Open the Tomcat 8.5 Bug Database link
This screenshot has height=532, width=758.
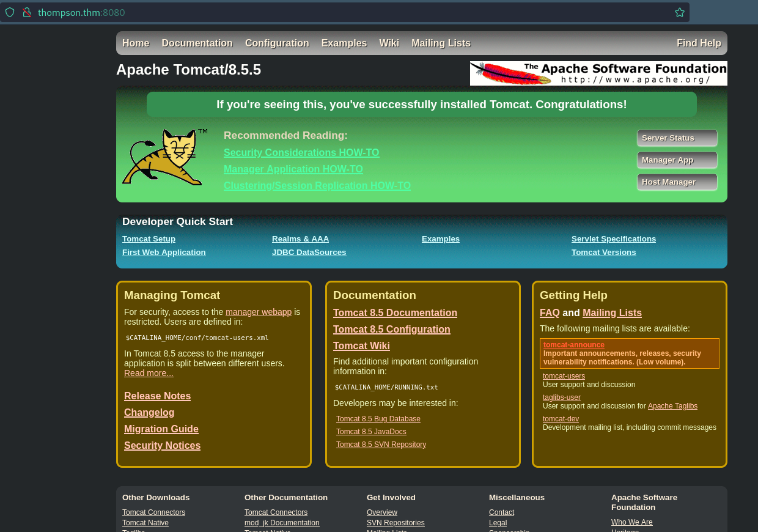pyautogui.click(x=378, y=419)
